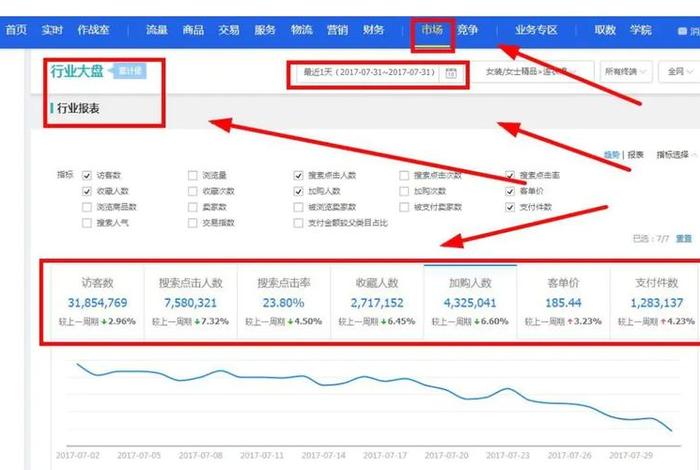Screen dimensions: 700x470
Task: Enable the 加购次数 checkbox
Action: coord(404,191)
